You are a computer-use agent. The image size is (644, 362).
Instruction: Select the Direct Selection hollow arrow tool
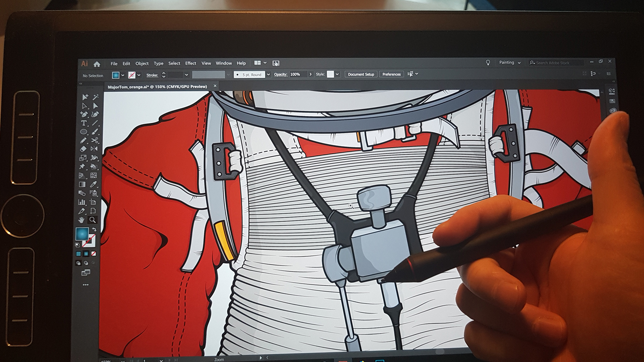coord(85,106)
